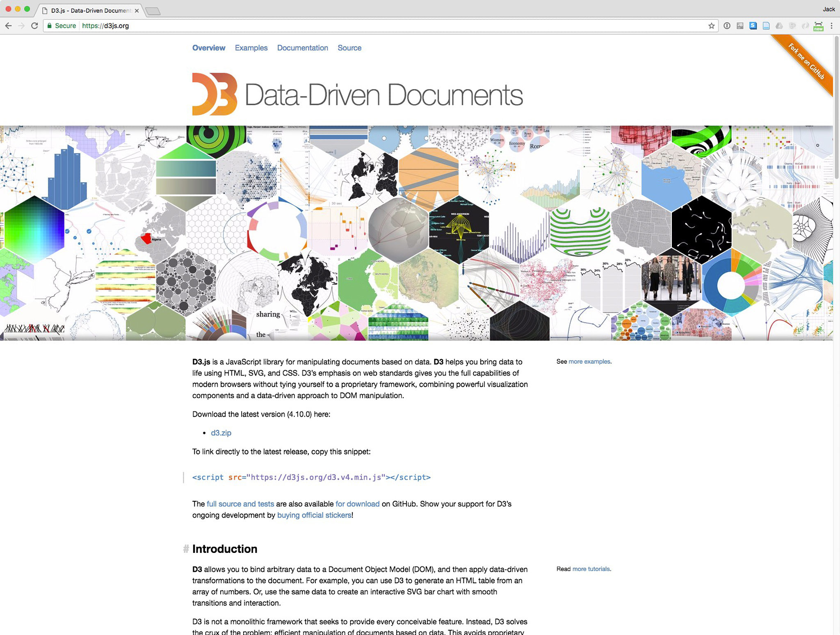Viewport: 840px width, 635px height.
Task: Click the rainbow color gradient hexagon
Action: [34, 230]
